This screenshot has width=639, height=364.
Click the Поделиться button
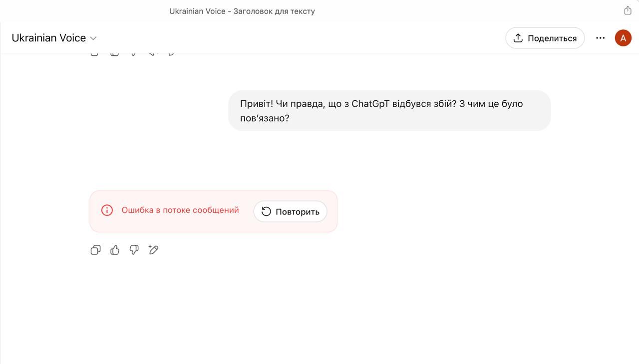click(545, 37)
